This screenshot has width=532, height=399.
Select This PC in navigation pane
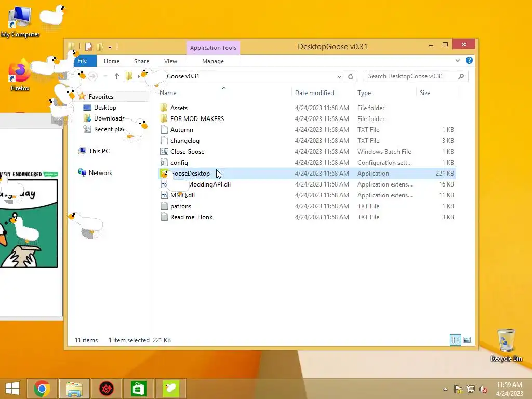click(x=99, y=151)
